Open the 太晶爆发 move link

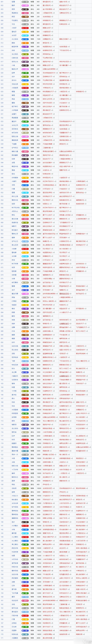click(x=15, y=638)
